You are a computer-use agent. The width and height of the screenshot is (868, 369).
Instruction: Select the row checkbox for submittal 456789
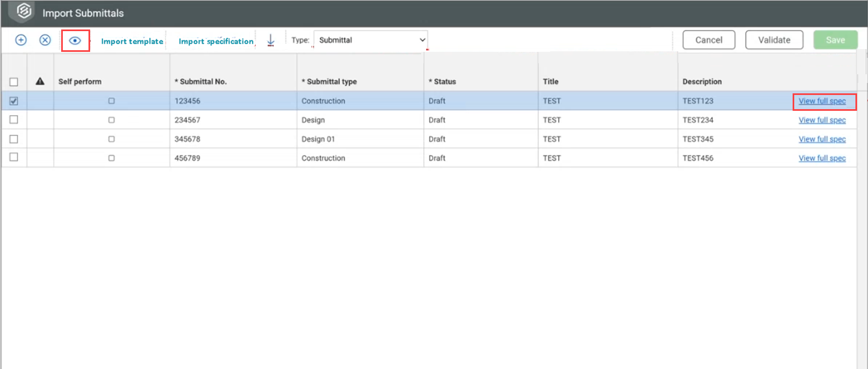point(14,157)
